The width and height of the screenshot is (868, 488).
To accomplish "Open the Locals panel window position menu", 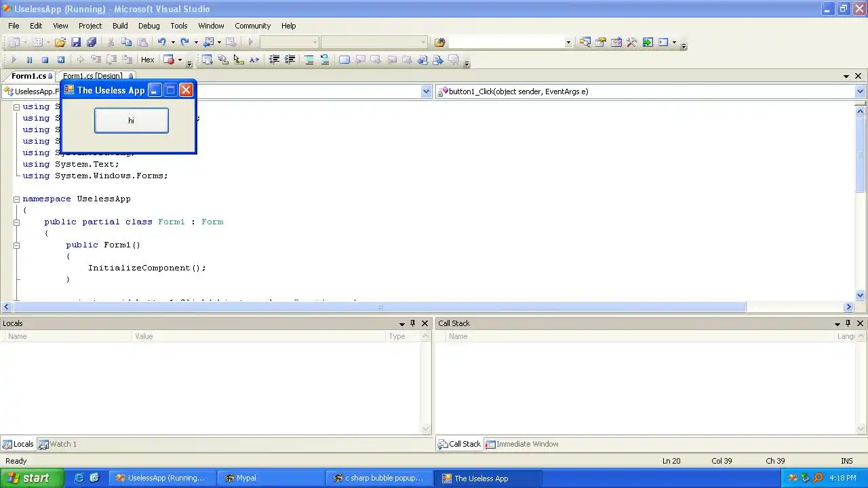I will tap(401, 323).
